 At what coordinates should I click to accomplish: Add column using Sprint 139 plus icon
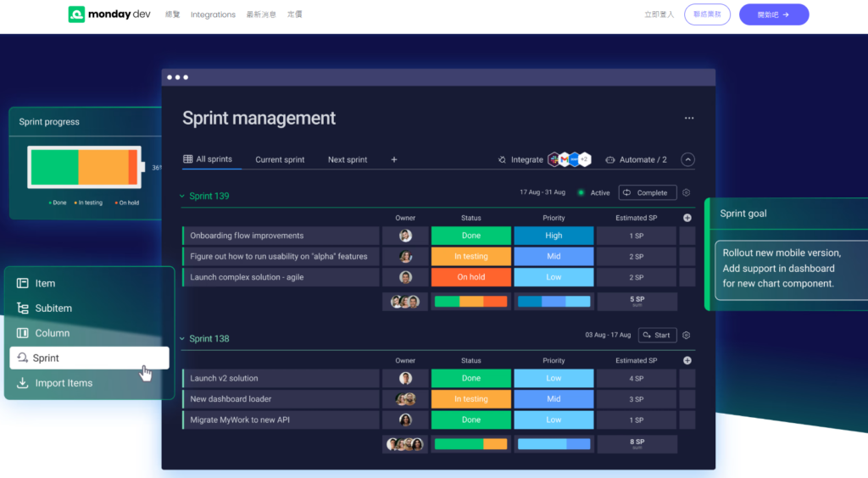687,218
